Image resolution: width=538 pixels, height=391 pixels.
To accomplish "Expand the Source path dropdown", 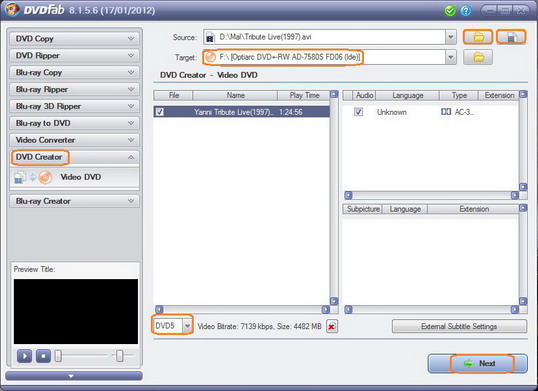I will (x=451, y=37).
